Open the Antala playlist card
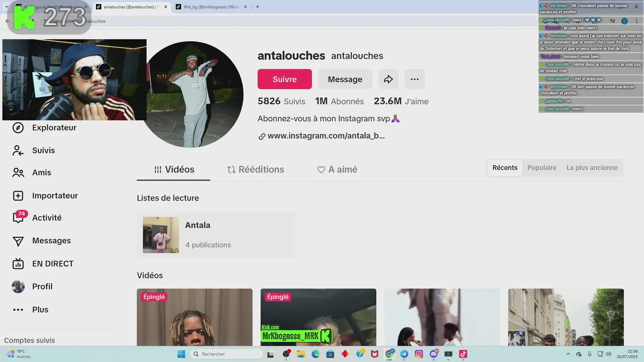Screen dimensions: 644x362 pyautogui.click(x=216, y=235)
